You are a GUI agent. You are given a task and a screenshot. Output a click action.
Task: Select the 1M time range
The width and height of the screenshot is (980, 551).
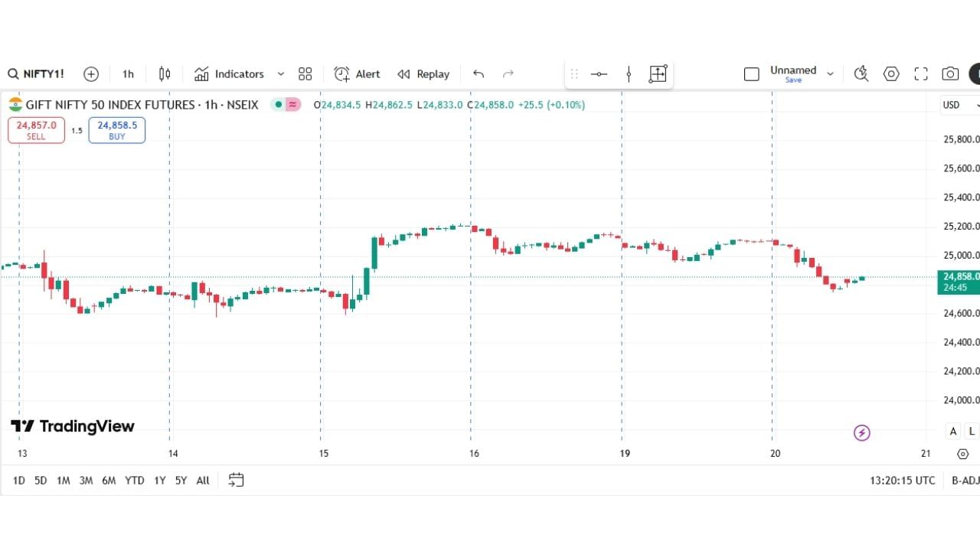point(63,481)
